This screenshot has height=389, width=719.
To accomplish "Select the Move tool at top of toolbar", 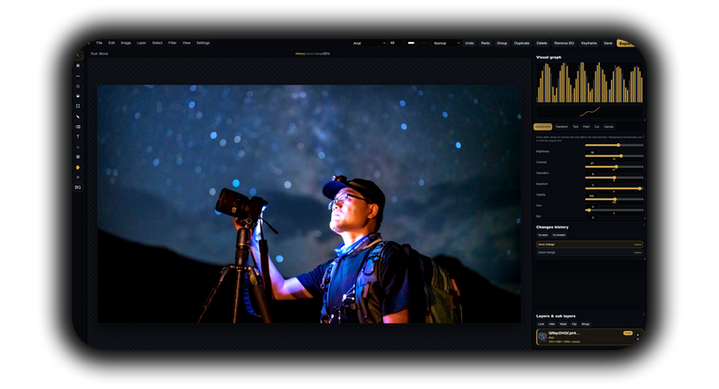I will pyautogui.click(x=78, y=55).
